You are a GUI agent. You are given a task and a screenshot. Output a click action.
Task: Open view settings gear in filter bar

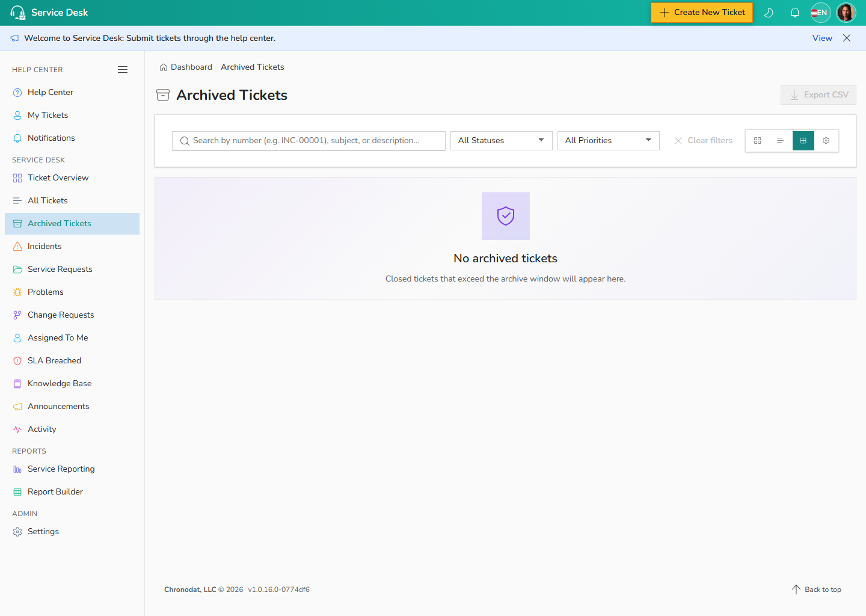coord(826,141)
